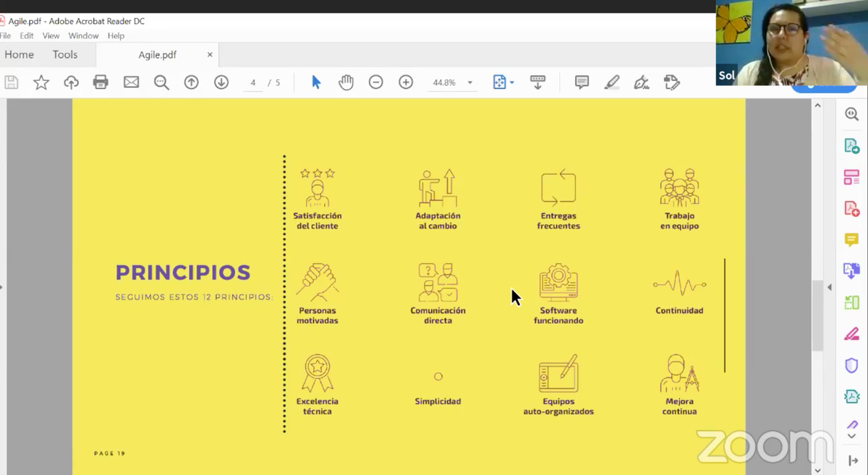Click the 'Equipos auto-organizados' label
Viewport: 868px width, 475px height.
(x=558, y=406)
